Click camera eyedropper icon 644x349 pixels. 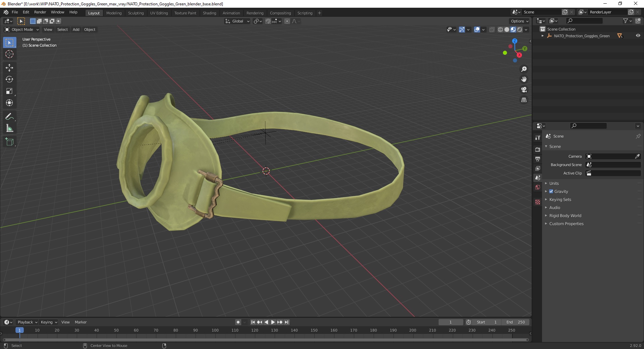tap(637, 156)
